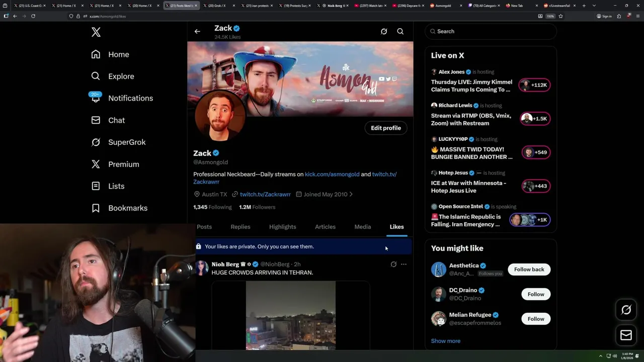Join Alex Jones live with +112K listeners
This screenshot has width=644, height=362.
click(535, 85)
